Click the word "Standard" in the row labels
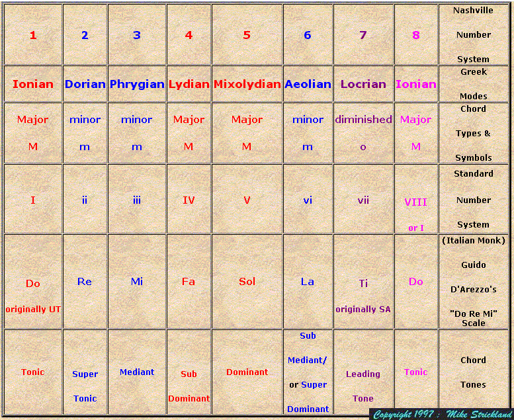 474,174
